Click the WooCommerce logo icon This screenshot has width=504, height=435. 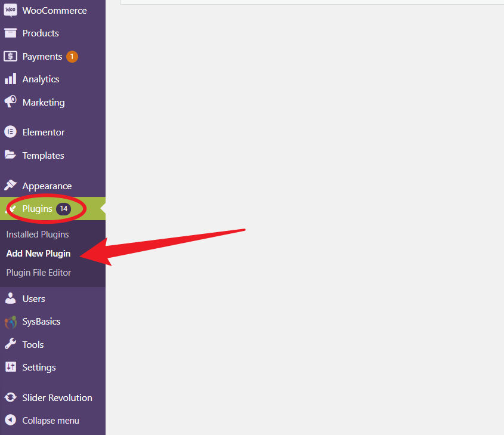pos(10,10)
